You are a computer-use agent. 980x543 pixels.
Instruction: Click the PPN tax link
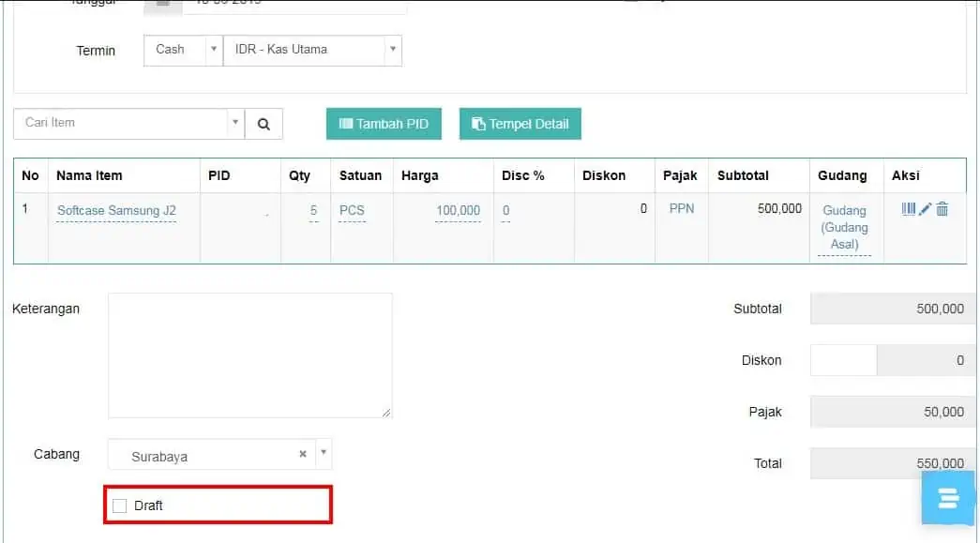point(681,209)
